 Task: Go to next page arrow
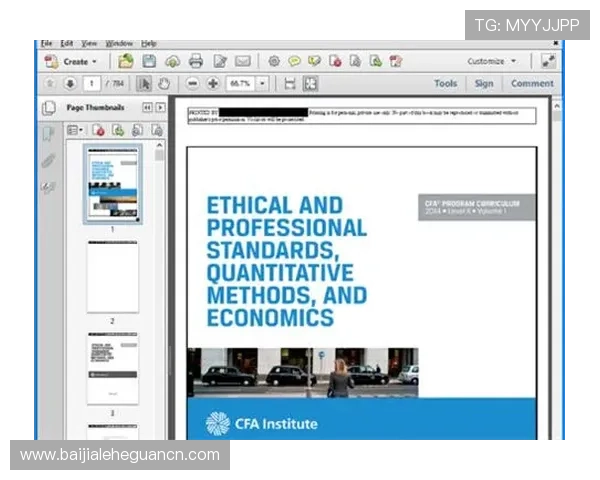pyautogui.click(x=70, y=83)
